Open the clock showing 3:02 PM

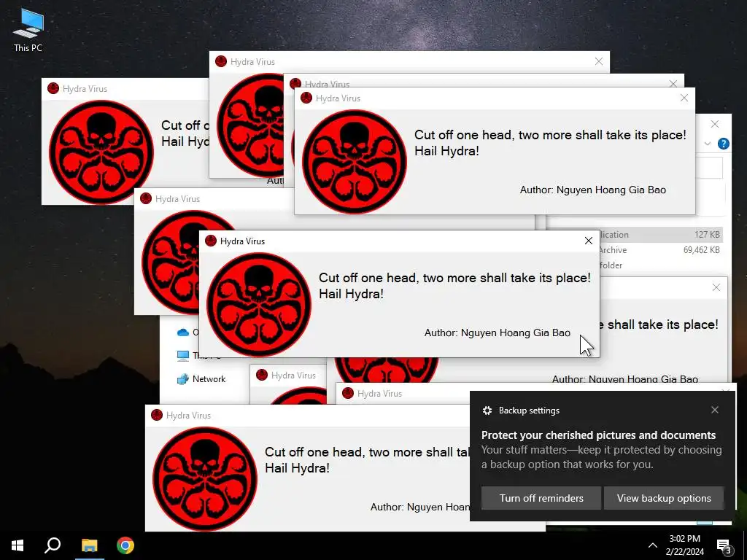(x=684, y=545)
